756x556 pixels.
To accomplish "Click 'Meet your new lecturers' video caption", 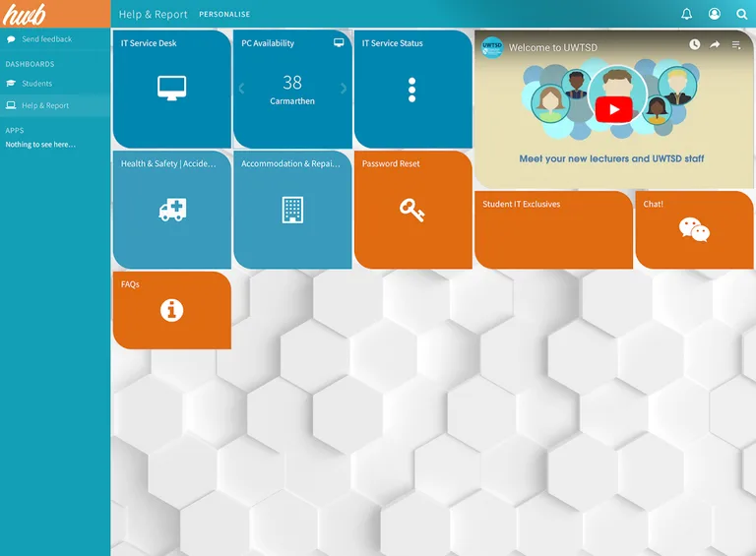I will (x=611, y=158).
